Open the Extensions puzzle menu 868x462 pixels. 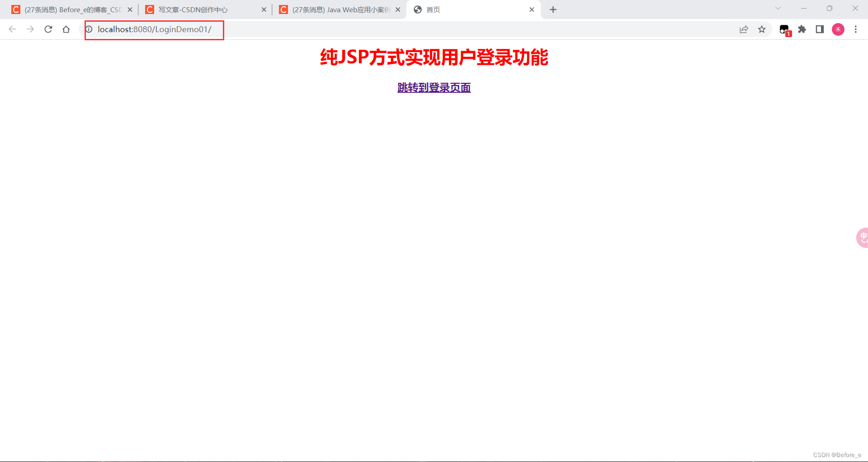click(x=802, y=29)
